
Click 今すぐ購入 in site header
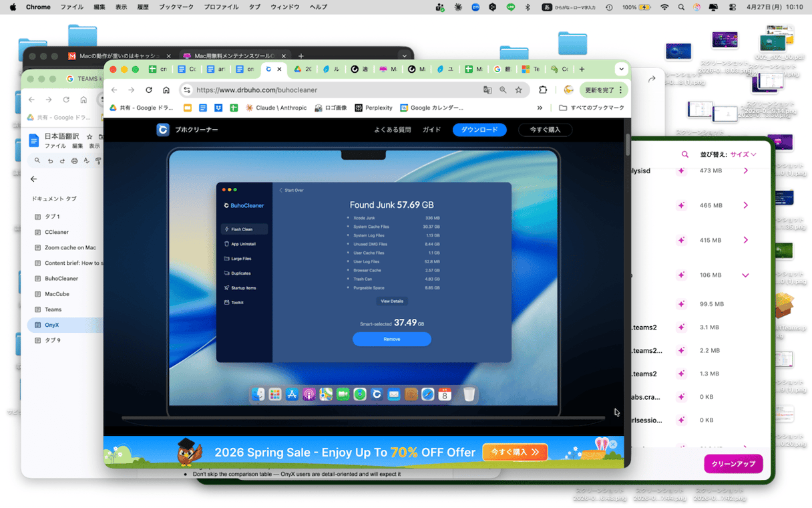[x=545, y=130]
